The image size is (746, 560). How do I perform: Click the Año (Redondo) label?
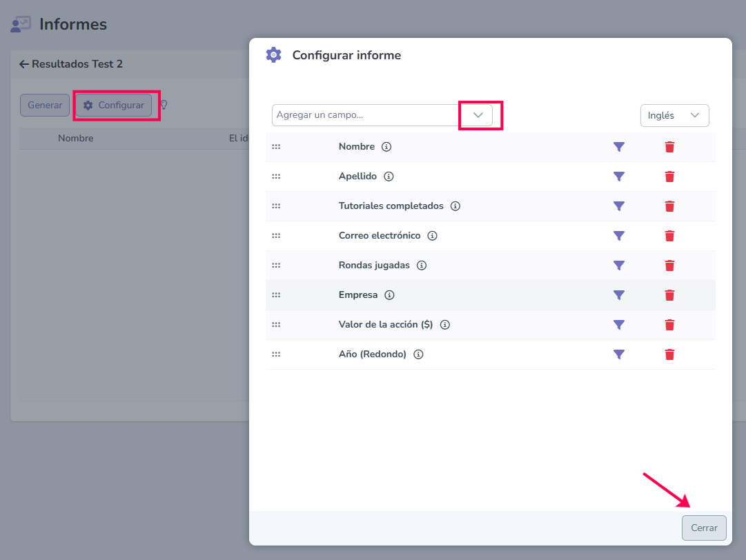coord(373,354)
